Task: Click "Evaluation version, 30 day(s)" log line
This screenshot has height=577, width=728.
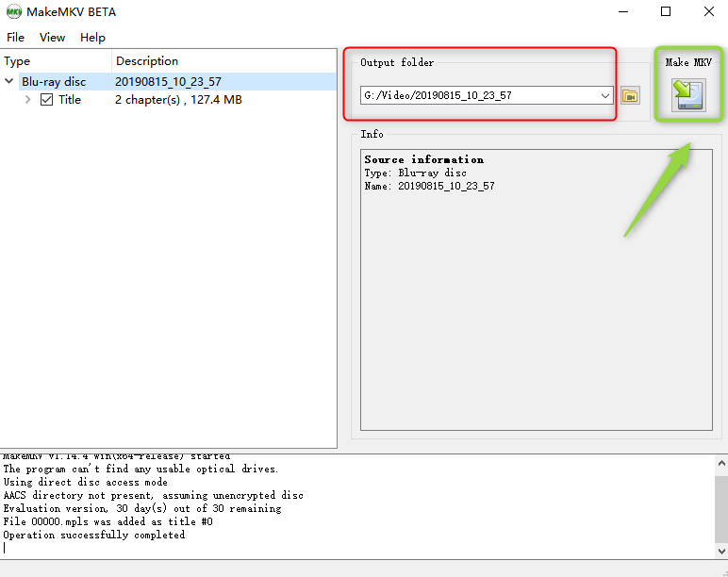Action: click(x=142, y=508)
